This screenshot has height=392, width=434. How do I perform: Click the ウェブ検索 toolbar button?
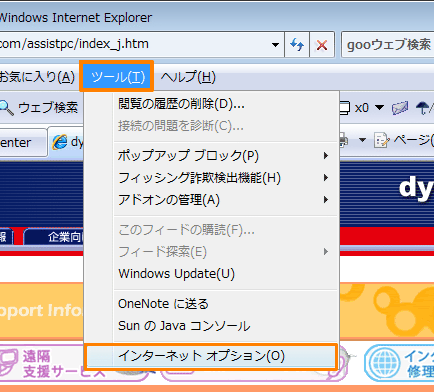pos(39,108)
